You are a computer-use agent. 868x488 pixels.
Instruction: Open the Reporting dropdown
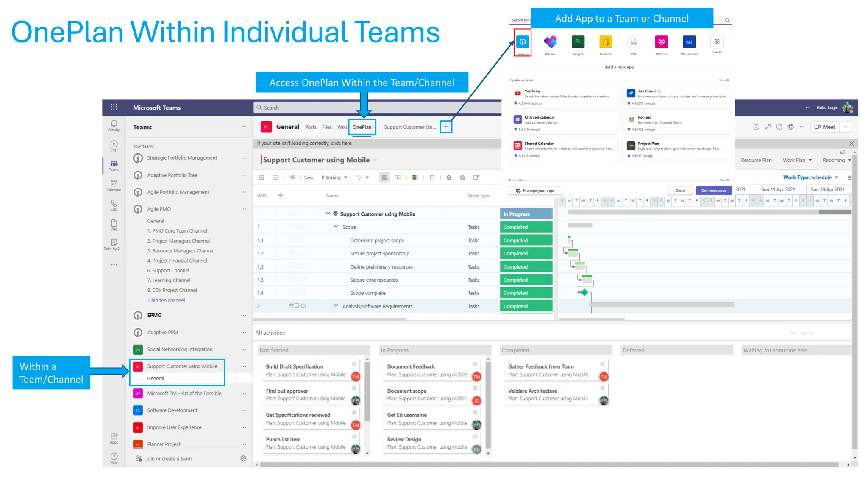pyautogui.click(x=837, y=160)
